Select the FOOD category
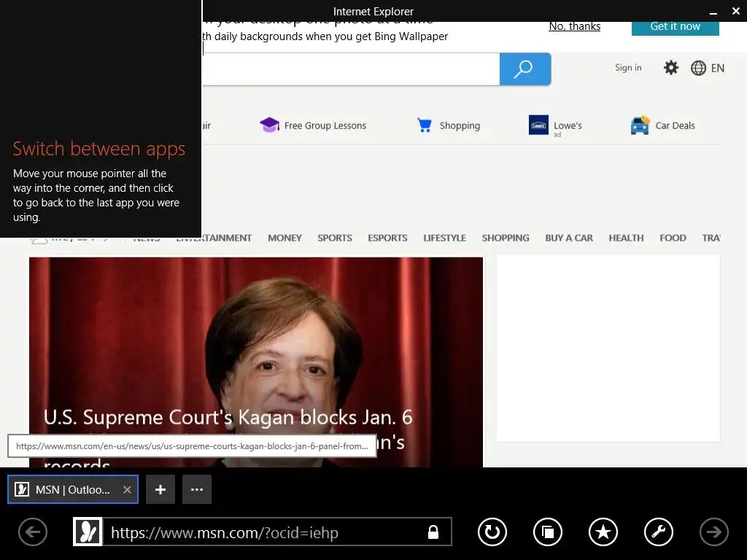 pos(673,238)
